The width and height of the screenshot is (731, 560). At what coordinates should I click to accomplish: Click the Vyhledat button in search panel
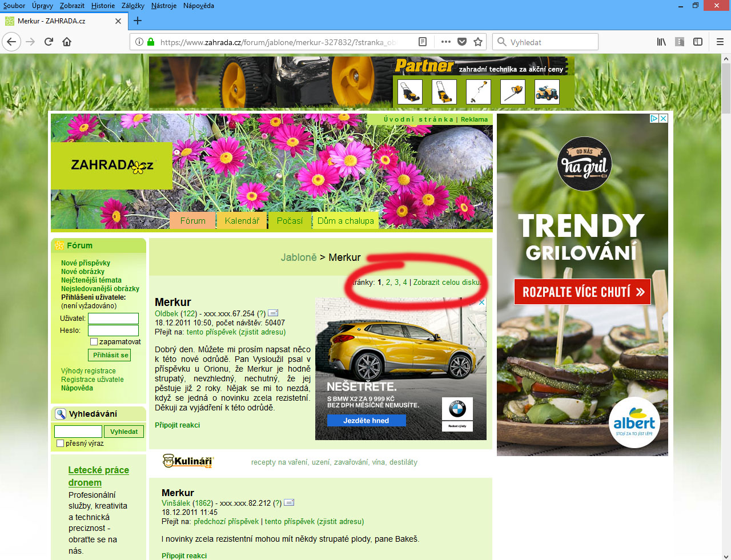pyautogui.click(x=124, y=432)
